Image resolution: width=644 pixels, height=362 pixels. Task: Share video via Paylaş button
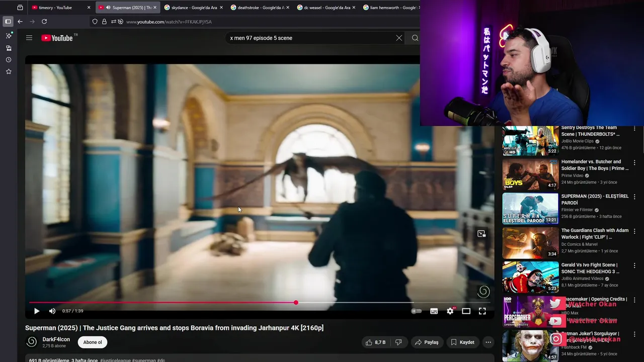coord(427,342)
